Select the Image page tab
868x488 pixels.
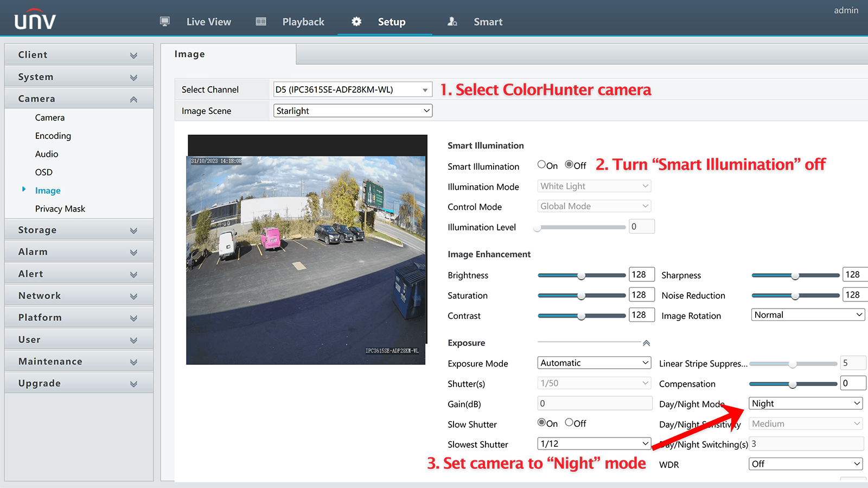[x=228, y=54]
